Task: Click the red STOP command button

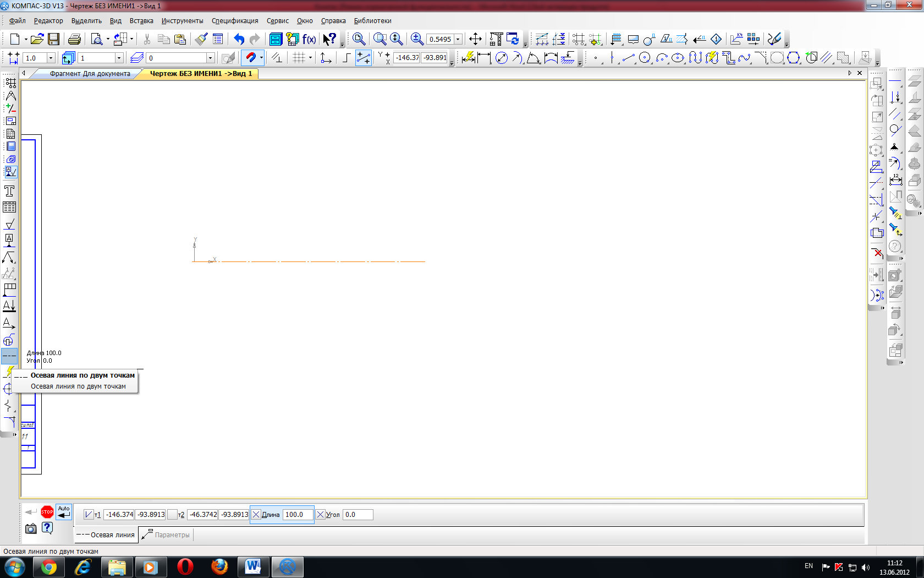Action: [x=47, y=512]
